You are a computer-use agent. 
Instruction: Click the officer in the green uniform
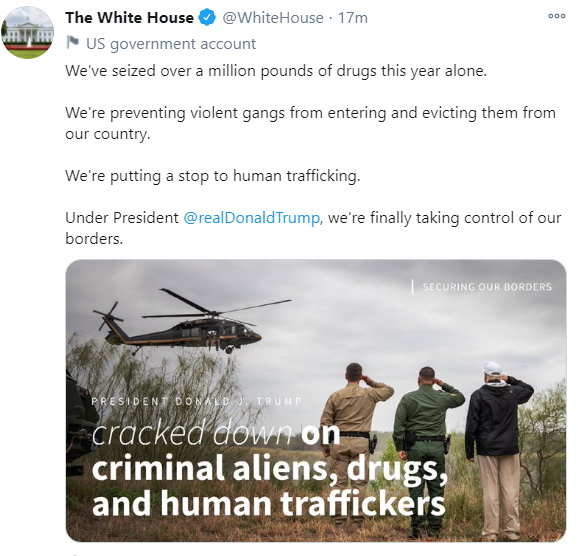pyautogui.click(x=427, y=450)
